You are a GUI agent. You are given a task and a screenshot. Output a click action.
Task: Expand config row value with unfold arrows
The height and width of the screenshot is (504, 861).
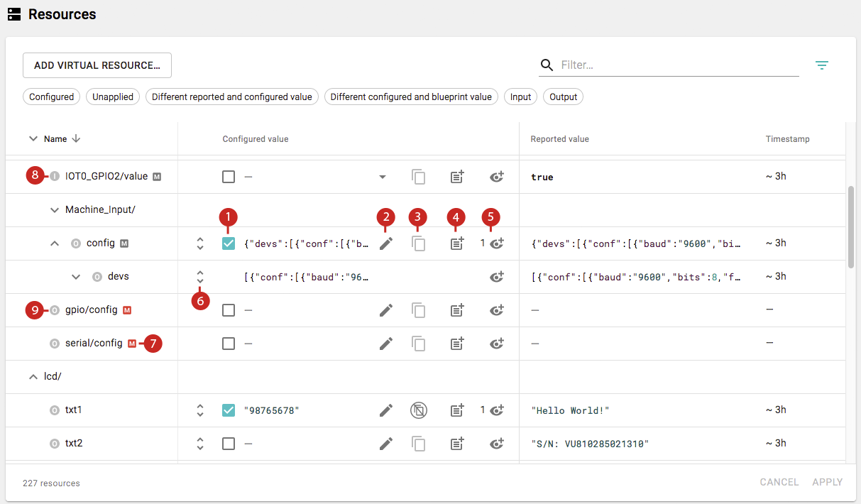[200, 243]
